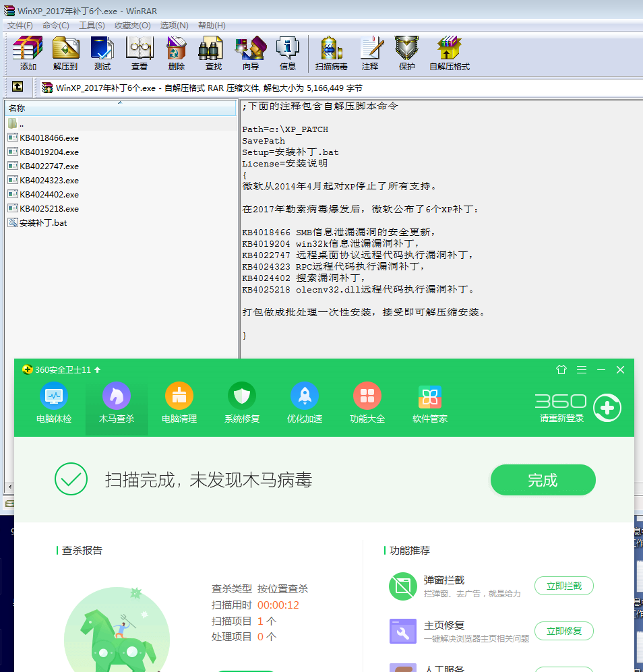Click the Path=c:\XP_PATCH comment line
643x672 pixels.
click(285, 129)
